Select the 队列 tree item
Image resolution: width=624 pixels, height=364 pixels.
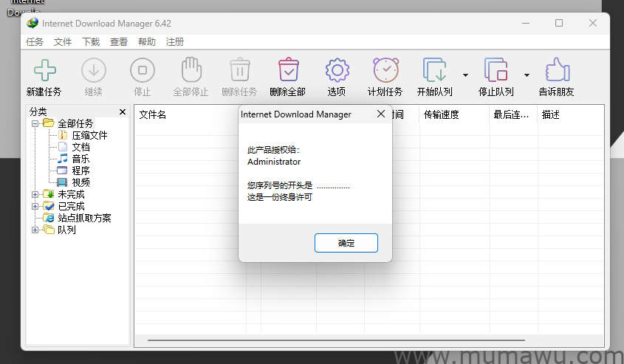point(66,230)
